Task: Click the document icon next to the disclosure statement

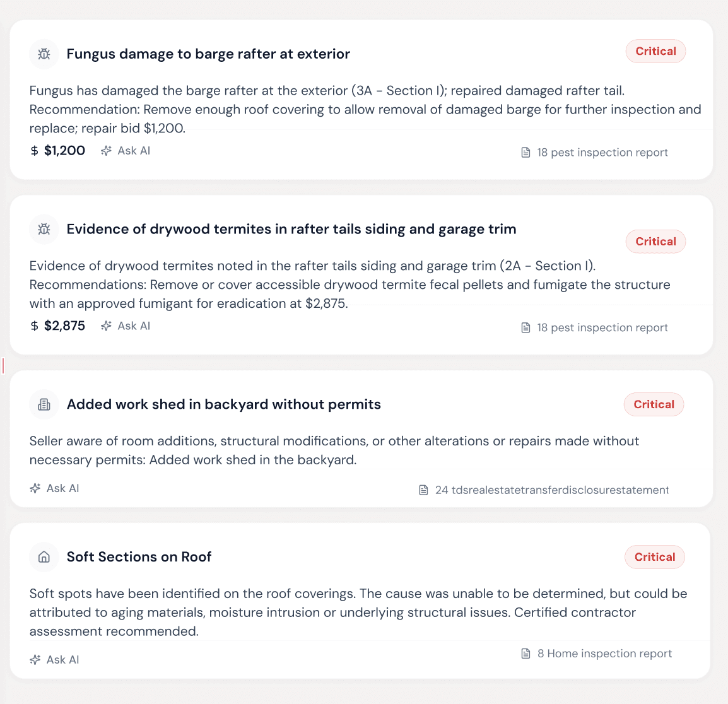Action: point(423,489)
